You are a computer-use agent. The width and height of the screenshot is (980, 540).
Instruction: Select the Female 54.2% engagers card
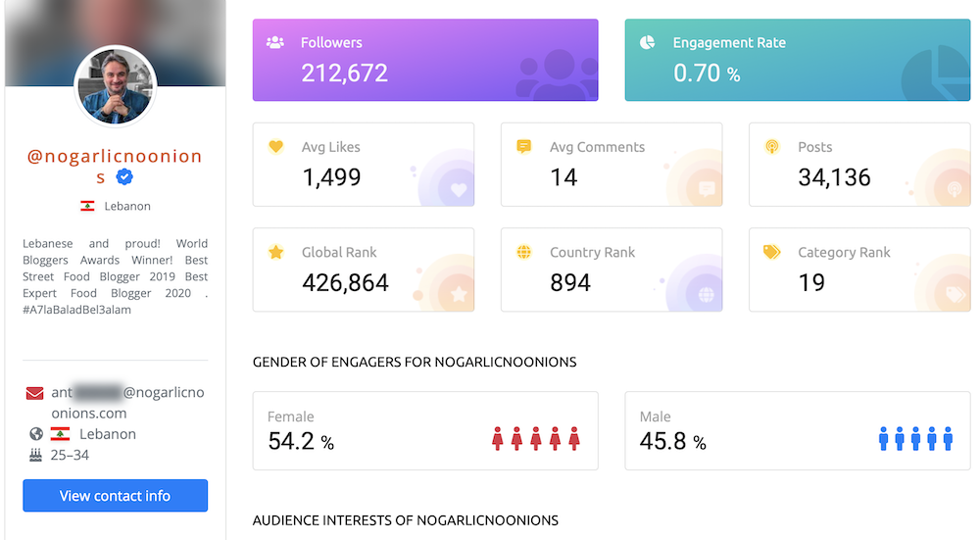[425, 430]
